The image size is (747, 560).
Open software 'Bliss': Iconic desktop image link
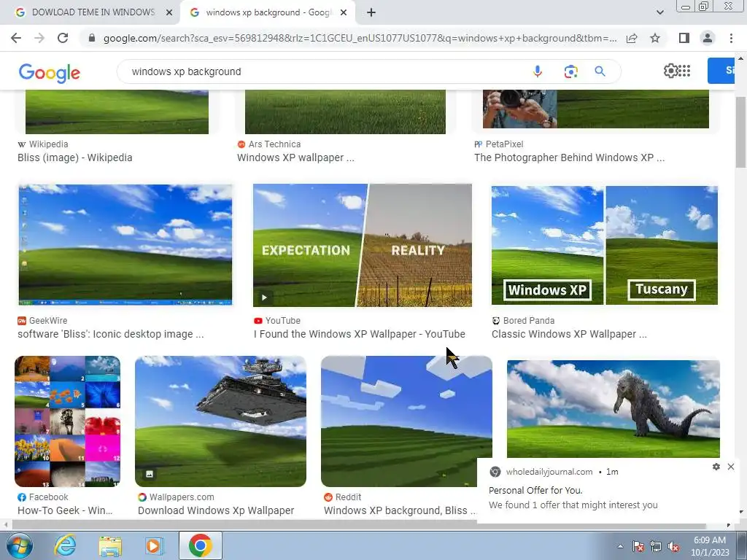111,334
